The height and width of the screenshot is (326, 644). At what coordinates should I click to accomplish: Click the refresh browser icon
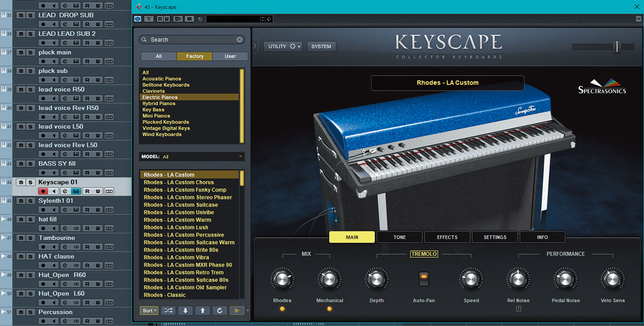(219, 310)
